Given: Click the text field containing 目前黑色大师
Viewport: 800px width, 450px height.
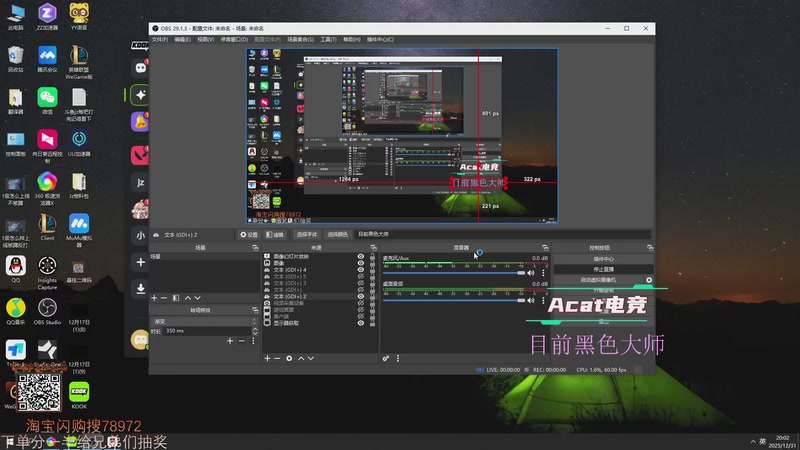Looking at the screenshot, I should 503,234.
